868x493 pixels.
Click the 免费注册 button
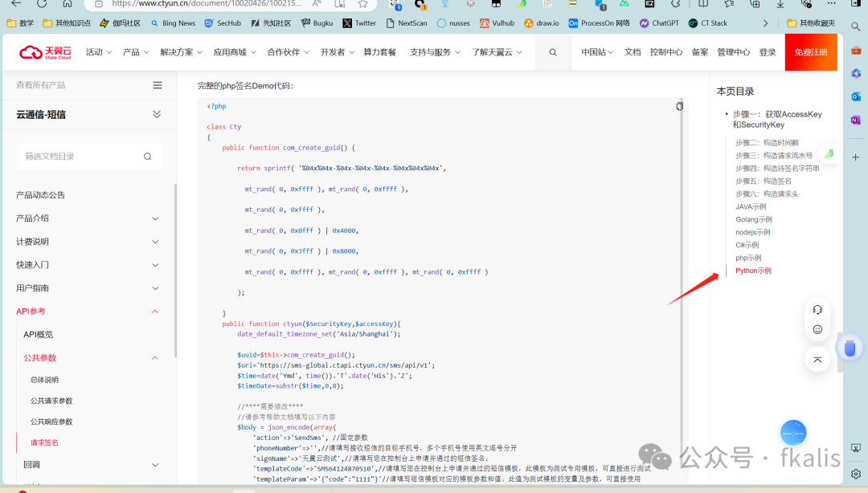coord(811,52)
